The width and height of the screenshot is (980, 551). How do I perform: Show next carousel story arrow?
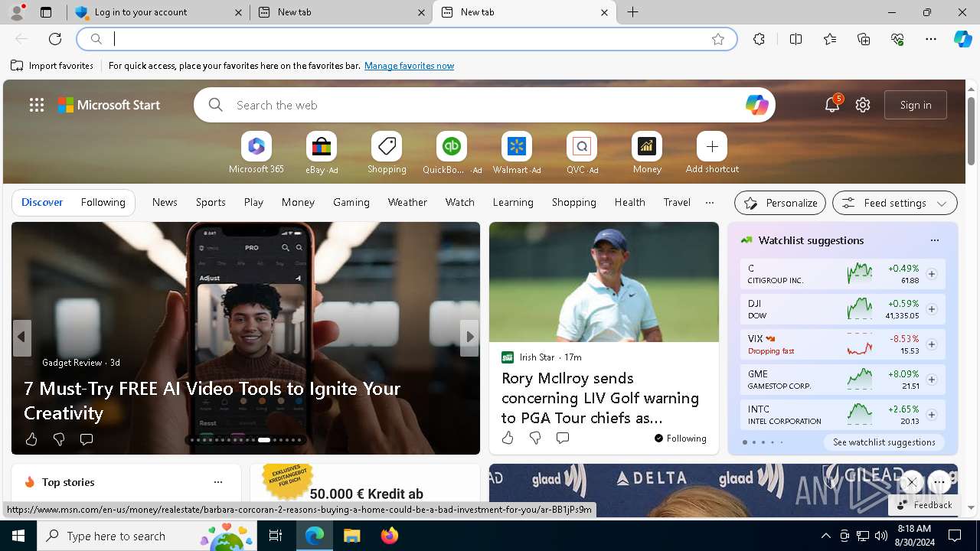[469, 337]
